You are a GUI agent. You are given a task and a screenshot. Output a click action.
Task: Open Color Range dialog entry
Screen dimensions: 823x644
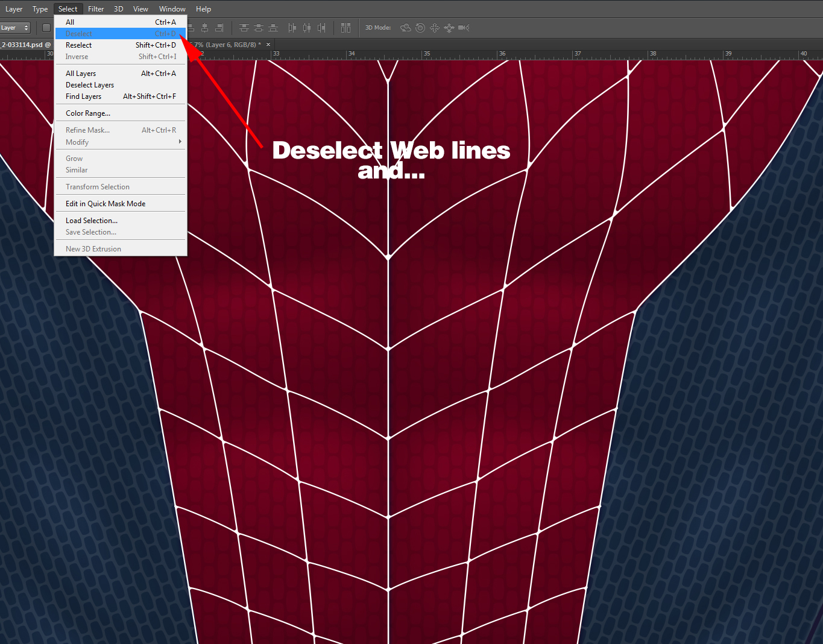121,113
